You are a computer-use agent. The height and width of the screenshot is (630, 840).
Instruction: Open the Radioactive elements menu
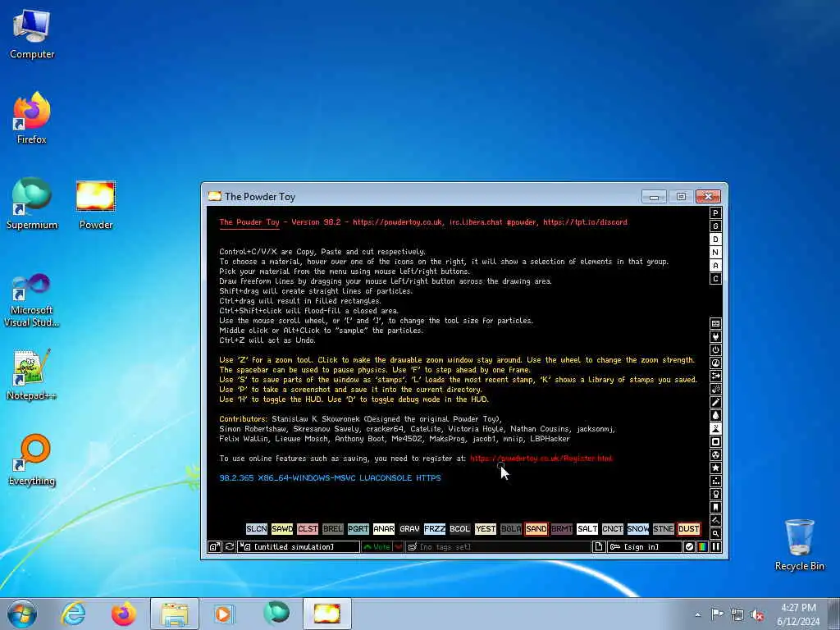pos(715,454)
